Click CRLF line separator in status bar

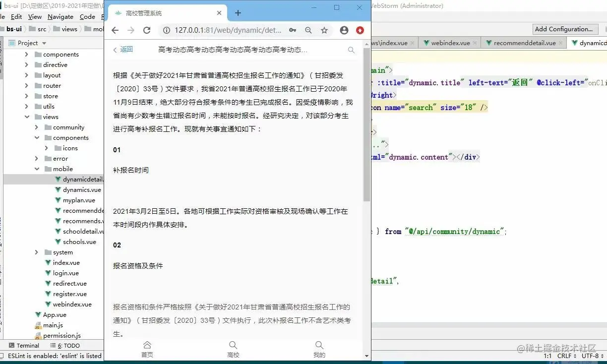click(x=567, y=356)
